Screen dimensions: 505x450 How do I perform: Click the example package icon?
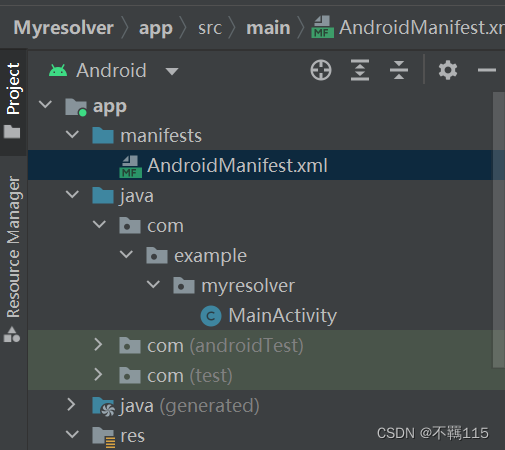(157, 256)
